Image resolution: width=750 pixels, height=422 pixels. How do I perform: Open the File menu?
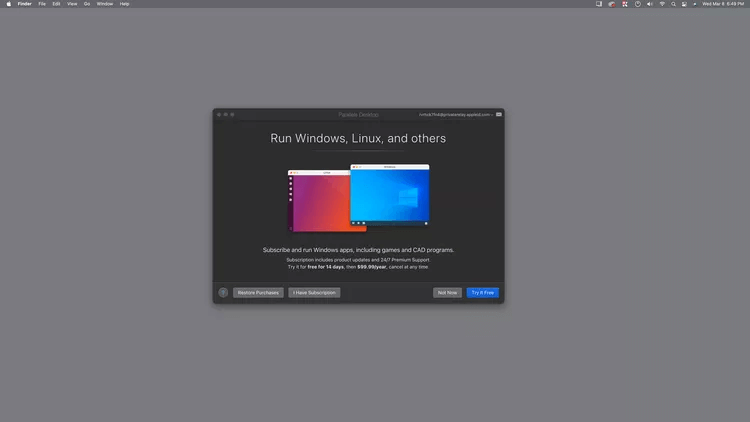[x=42, y=4]
